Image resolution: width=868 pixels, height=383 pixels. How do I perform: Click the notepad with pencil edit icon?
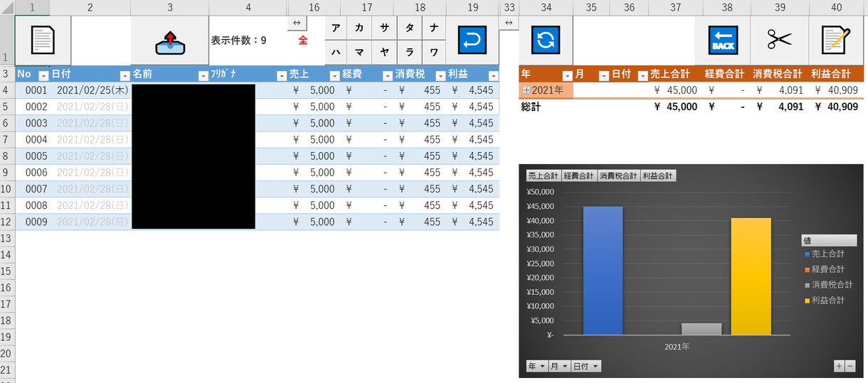(837, 41)
